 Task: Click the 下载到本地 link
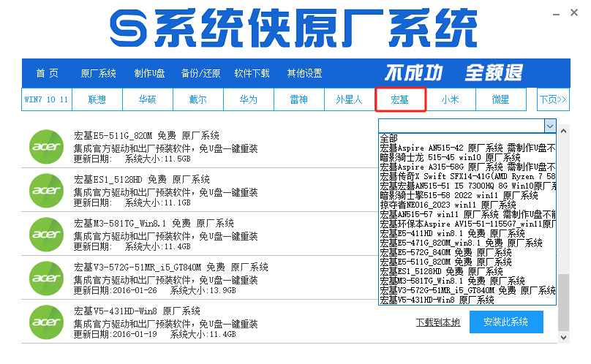pyautogui.click(x=438, y=322)
